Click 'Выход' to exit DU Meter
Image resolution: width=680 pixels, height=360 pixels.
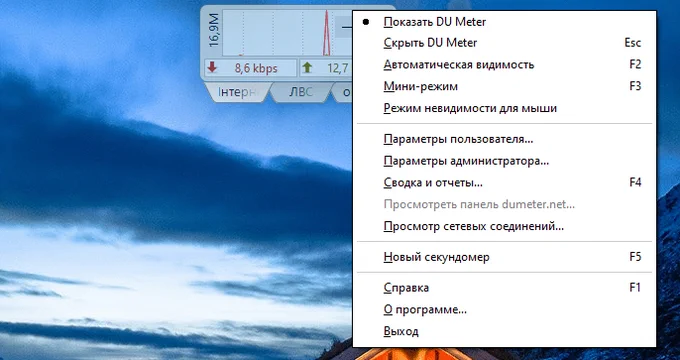[x=504, y=331]
